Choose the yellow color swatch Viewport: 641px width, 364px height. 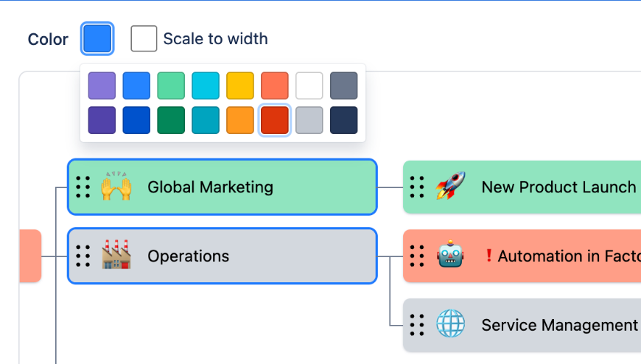(240, 85)
